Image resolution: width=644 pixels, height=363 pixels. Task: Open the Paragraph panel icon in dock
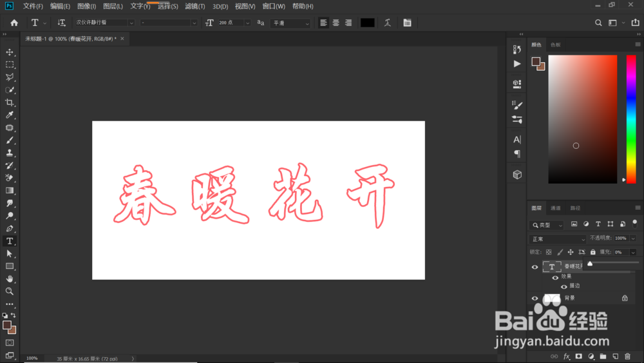(517, 153)
